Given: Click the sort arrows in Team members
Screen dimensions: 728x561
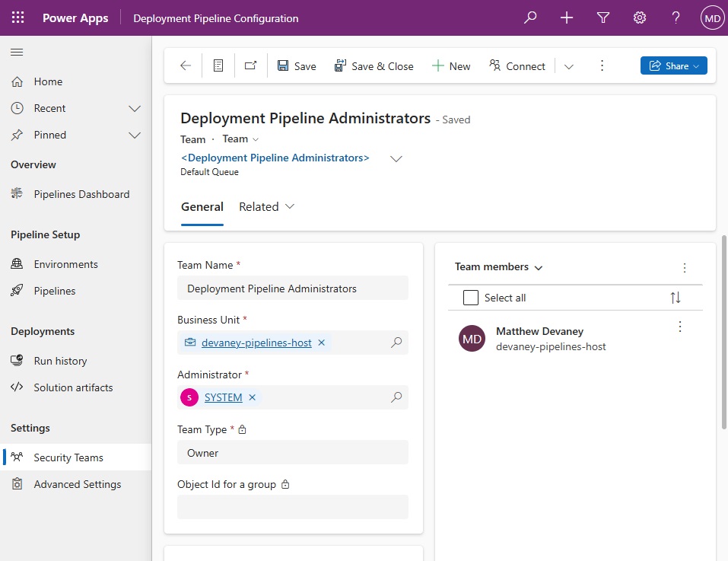Looking at the screenshot, I should 675,298.
